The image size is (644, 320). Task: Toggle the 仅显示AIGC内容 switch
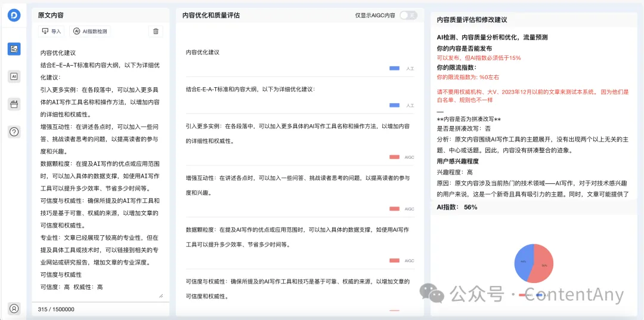(x=408, y=16)
